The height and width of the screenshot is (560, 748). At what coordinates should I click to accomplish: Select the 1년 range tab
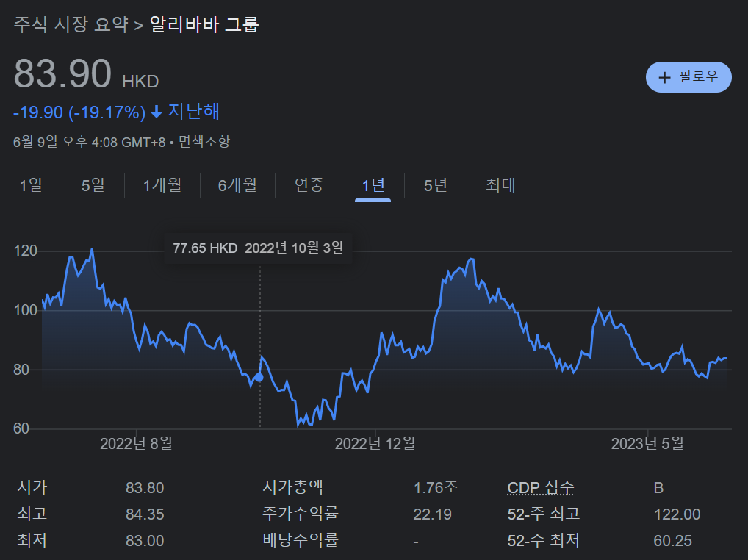[373, 184]
